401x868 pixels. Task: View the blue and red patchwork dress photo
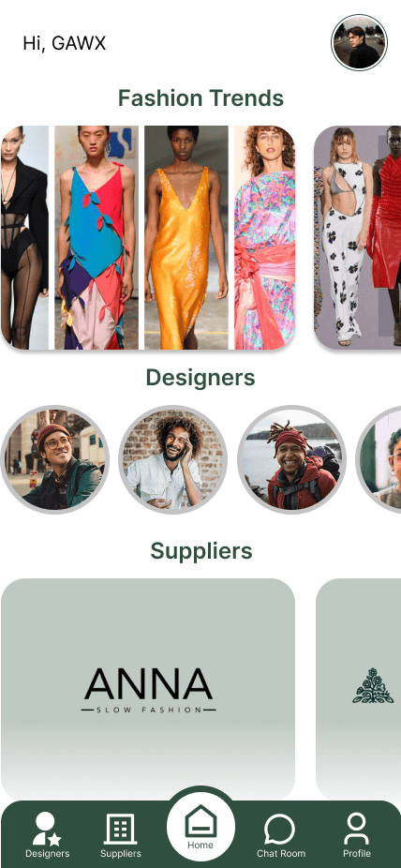click(97, 237)
